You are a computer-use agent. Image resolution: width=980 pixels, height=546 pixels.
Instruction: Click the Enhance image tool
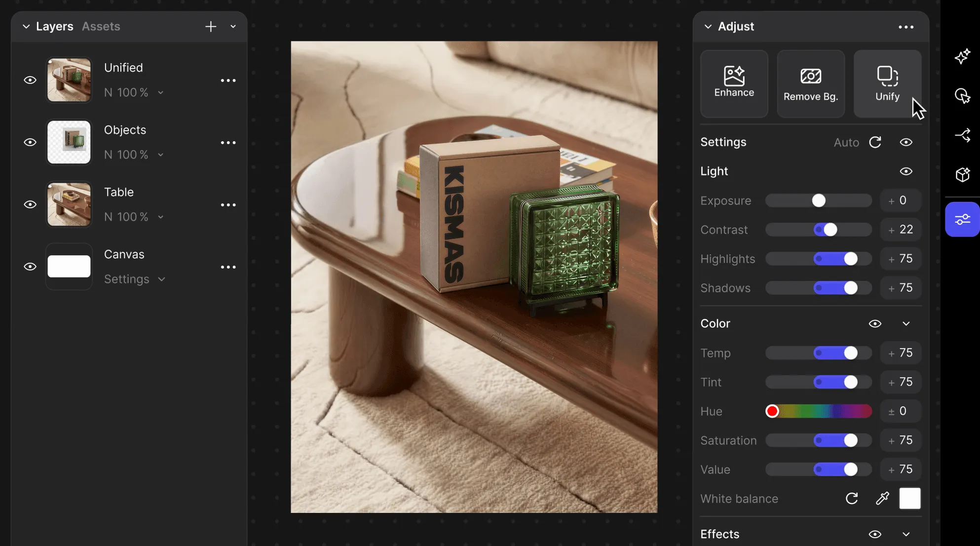pyautogui.click(x=734, y=83)
